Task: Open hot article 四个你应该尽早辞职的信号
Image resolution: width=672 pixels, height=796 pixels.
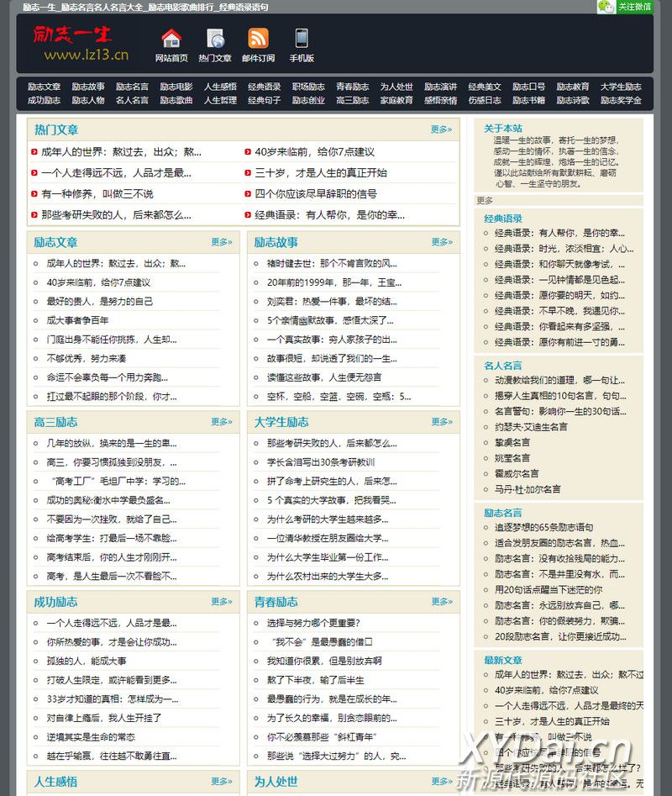Action: pyautogui.click(x=316, y=194)
